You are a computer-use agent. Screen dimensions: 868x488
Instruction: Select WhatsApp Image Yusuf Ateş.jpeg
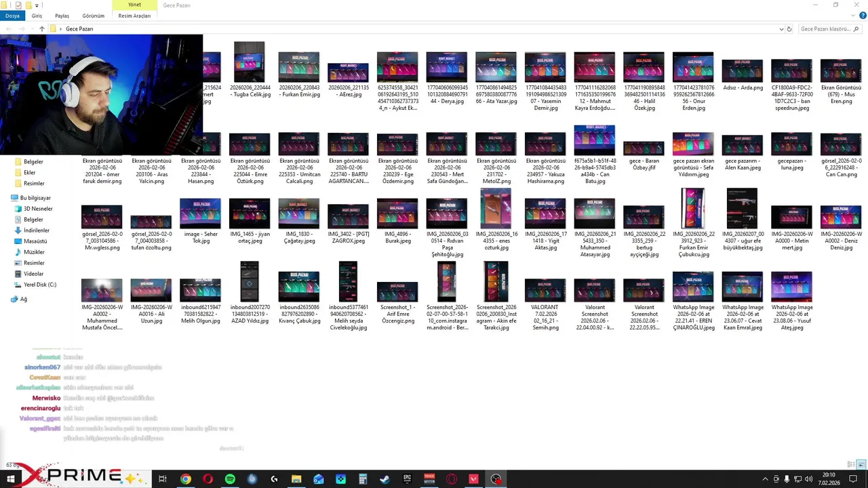[792, 302]
